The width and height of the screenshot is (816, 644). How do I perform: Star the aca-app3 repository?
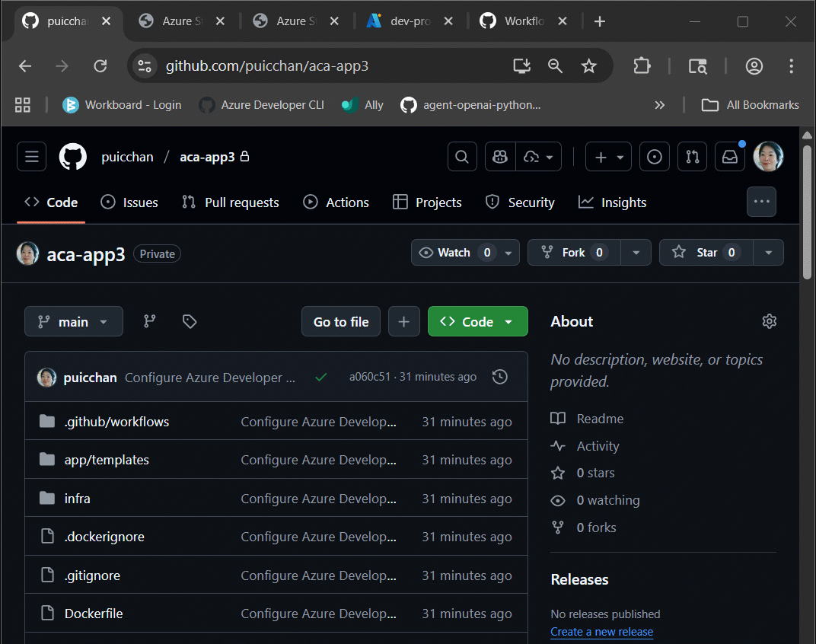click(705, 252)
